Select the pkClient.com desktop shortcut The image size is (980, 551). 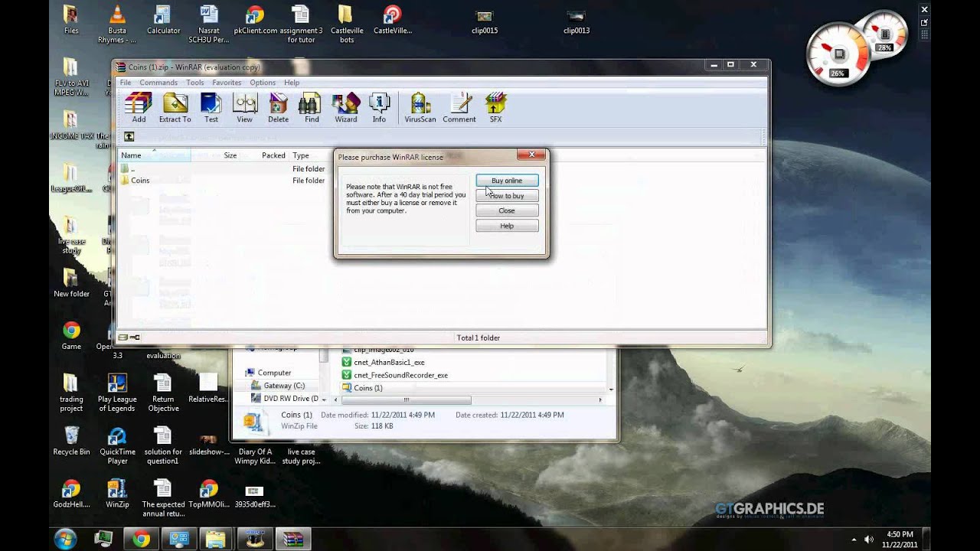click(x=255, y=21)
